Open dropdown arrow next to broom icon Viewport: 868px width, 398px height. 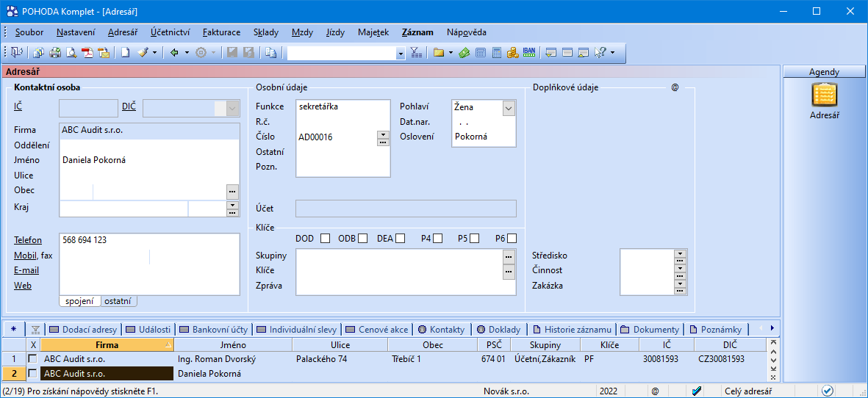[x=155, y=53]
